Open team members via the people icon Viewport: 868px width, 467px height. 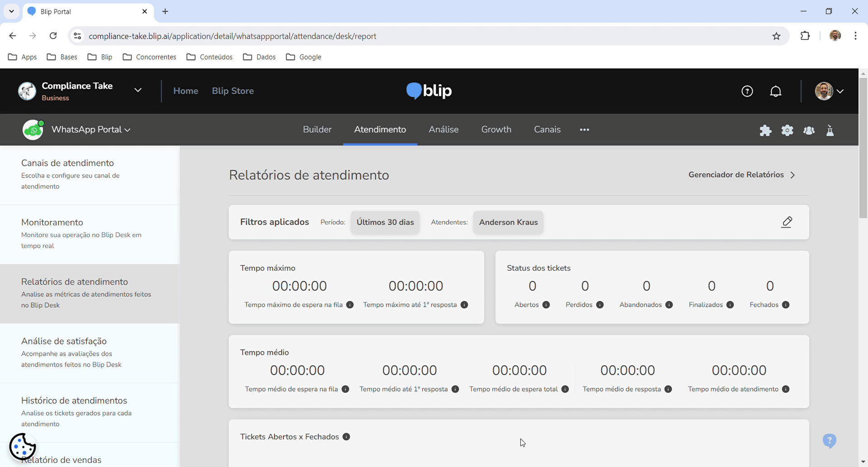pyautogui.click(x=809, y=130)
